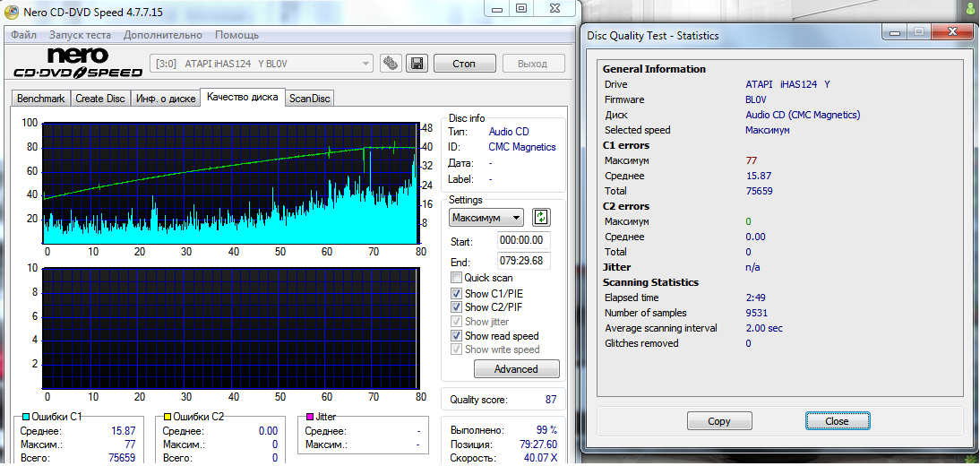Click the Advanced settings button

coord(516,369)
